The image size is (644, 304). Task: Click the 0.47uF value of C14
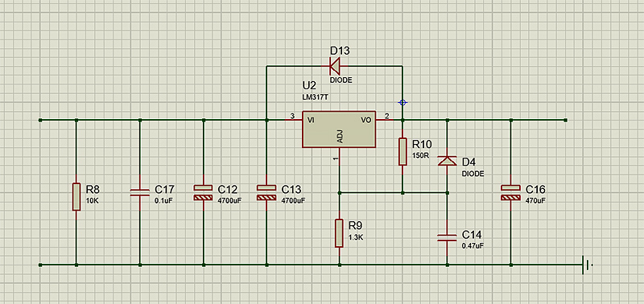(473, 246)
